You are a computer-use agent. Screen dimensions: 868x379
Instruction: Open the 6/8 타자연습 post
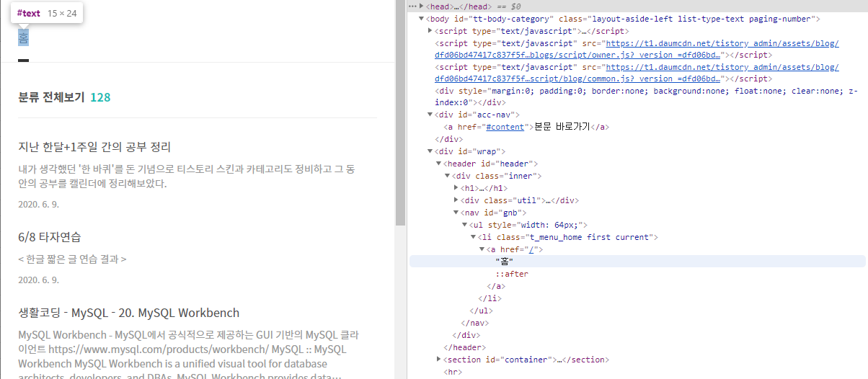50,236
